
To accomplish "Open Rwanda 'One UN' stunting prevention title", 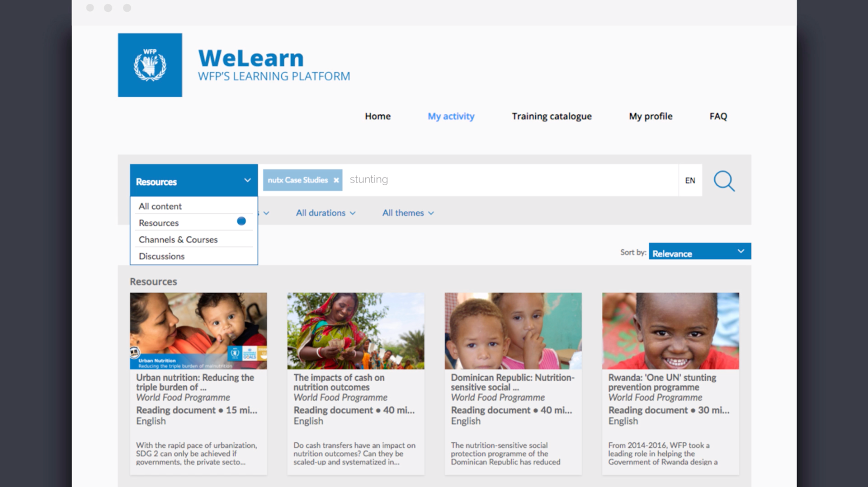I will click(x=662, y=382).
